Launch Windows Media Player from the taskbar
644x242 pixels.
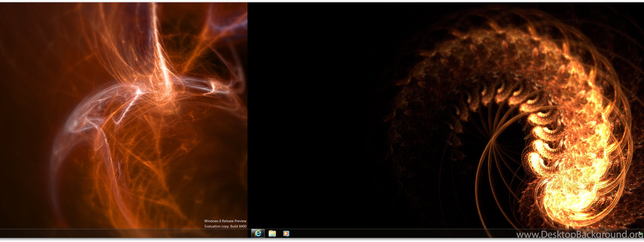[286, 233]
